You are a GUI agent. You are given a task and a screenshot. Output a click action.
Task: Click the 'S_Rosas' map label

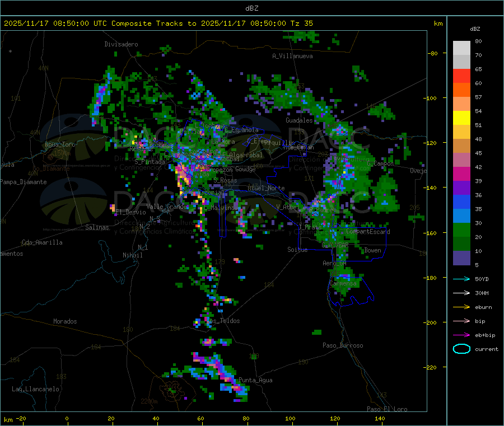[x=225, y=180]
